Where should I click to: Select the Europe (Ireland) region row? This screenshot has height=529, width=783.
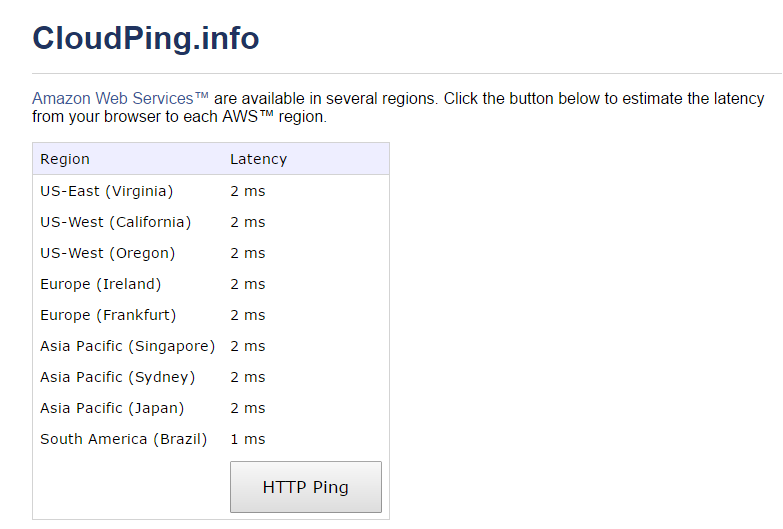[x=100, y=284]
